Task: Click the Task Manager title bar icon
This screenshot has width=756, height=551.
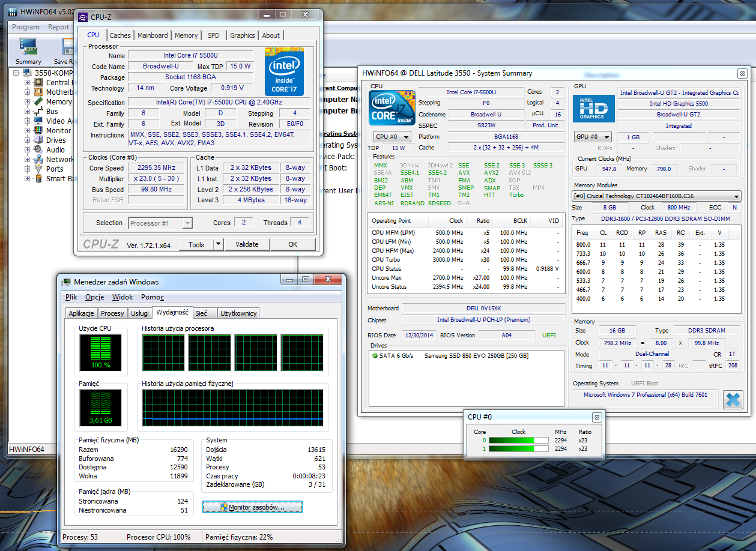Action: 65,282
